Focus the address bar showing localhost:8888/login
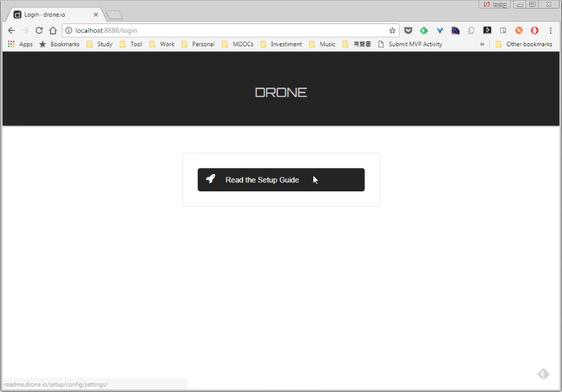Image resolution: width=562 pixels, height=392 pixels. tap(229, 30)
